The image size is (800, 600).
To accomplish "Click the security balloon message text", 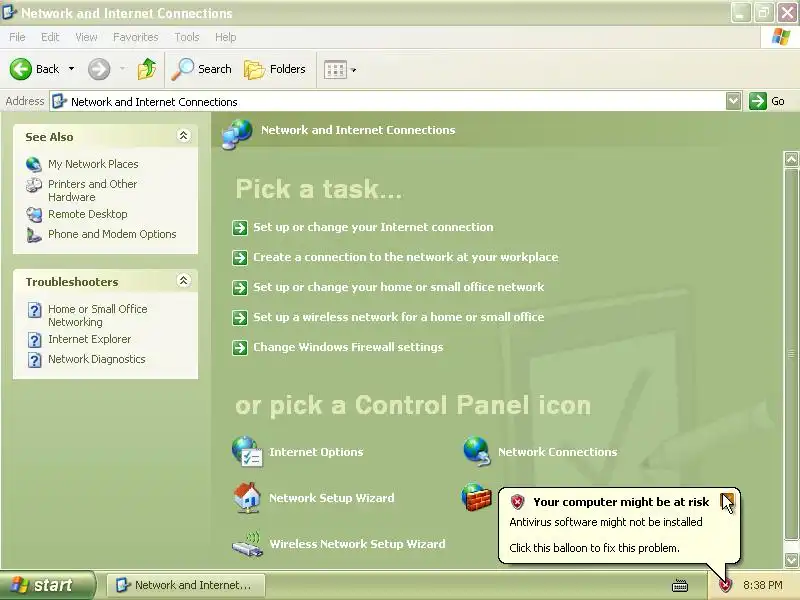I will (606, 522).
